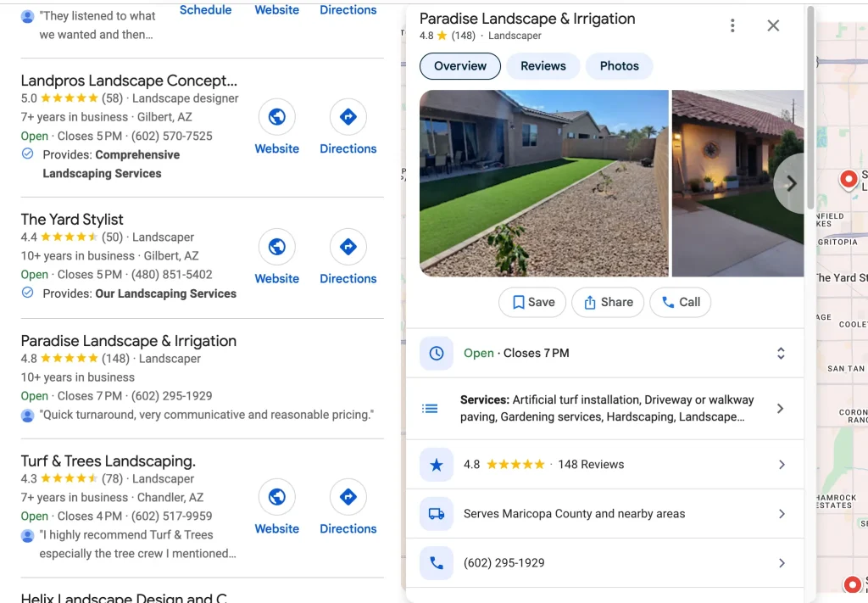868x603 pixels.
Task: Expand the Services row chevron
Action: [x=781, y=409]
